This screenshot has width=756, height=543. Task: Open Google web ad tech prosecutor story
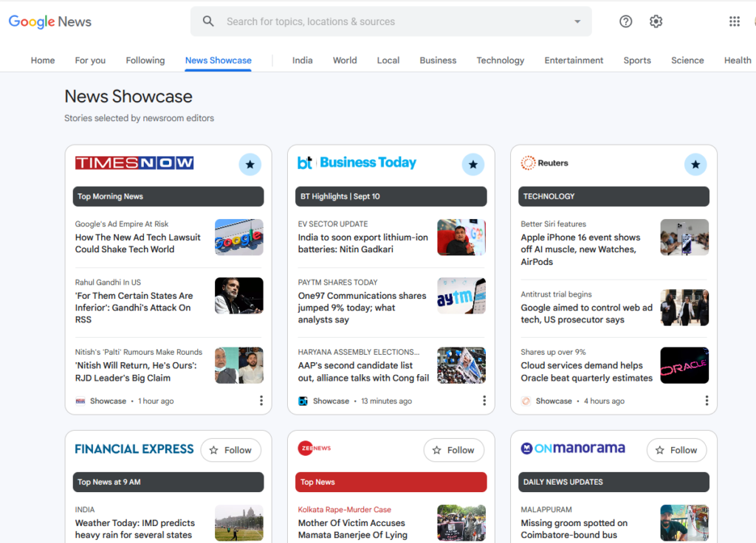coord(586,314)
